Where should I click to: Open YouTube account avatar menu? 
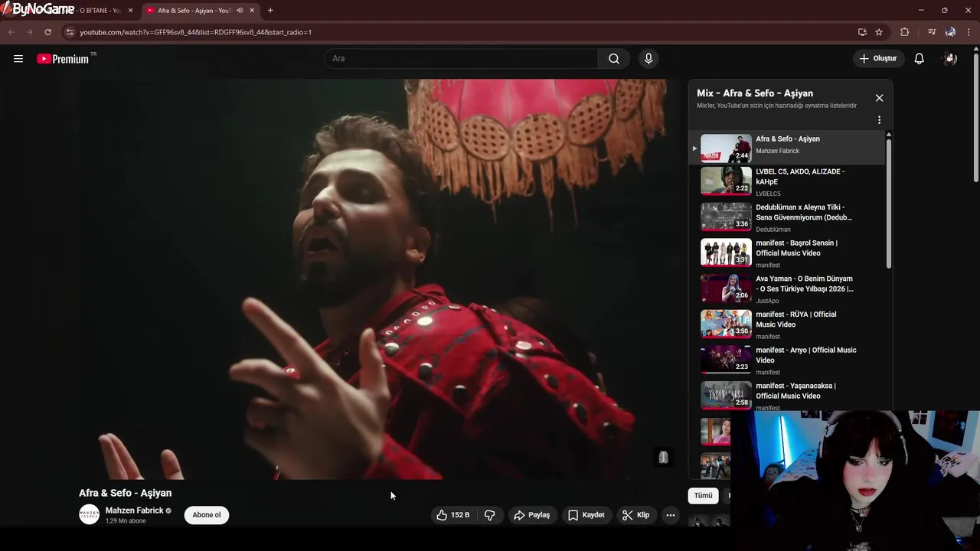pos(950,59)
